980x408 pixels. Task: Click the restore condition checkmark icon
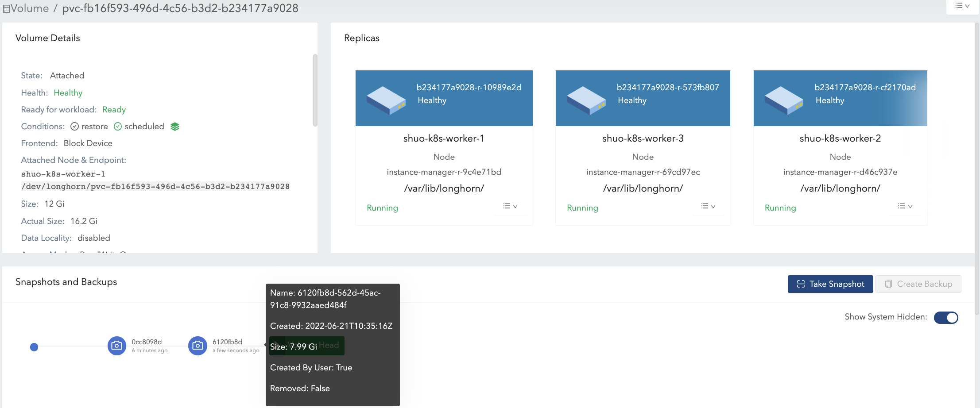[75, 127]
